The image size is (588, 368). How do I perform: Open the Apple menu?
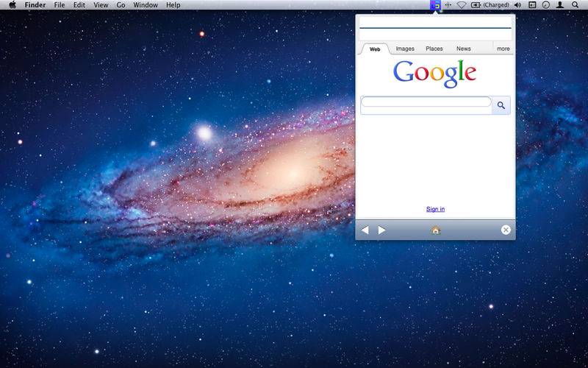(x=12, y=5)
